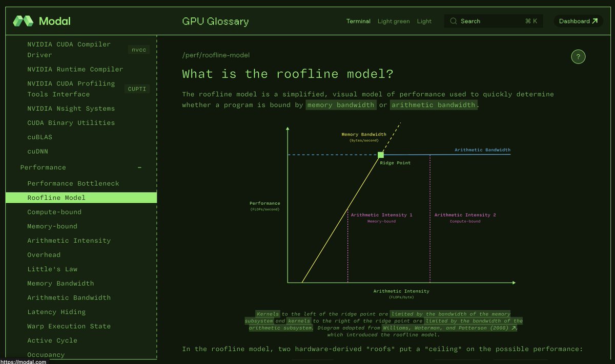Open cuBLAS sidebar entry
Screen dimensions: 615x364
pos(40,137)
